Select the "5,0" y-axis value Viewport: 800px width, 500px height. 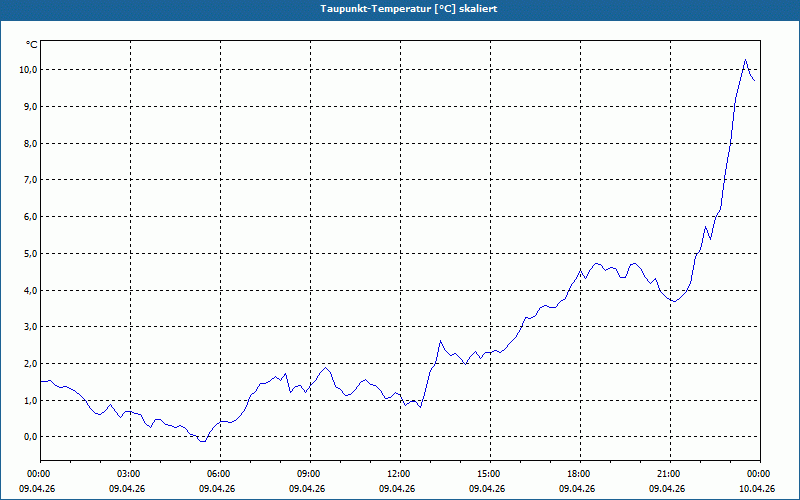pyautogui.click(x=30, y=253)
